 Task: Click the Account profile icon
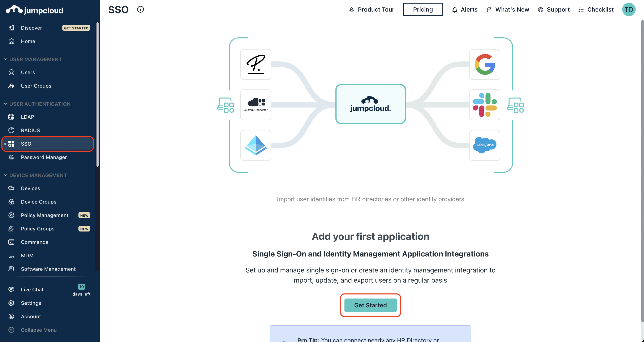coord(12,316)
